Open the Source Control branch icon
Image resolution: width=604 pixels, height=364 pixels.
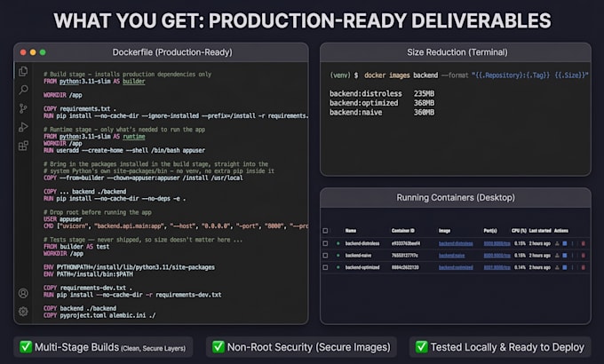[x=23, y=108]
